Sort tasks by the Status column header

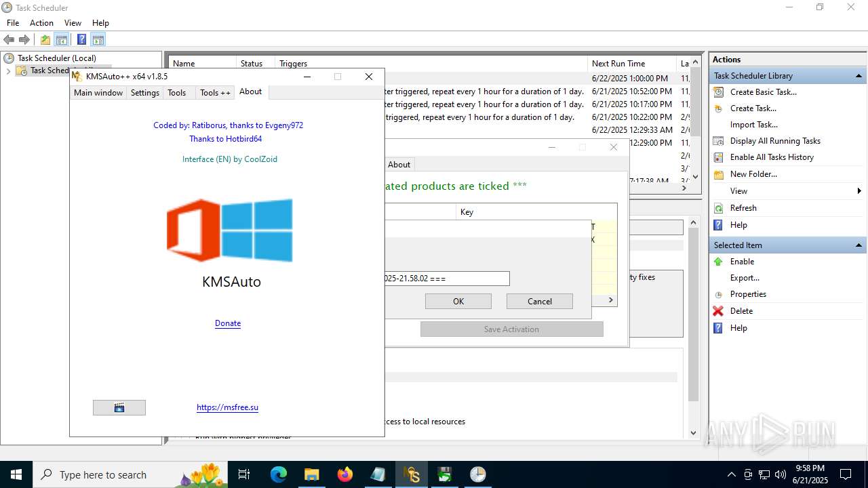tap(255, 64)
